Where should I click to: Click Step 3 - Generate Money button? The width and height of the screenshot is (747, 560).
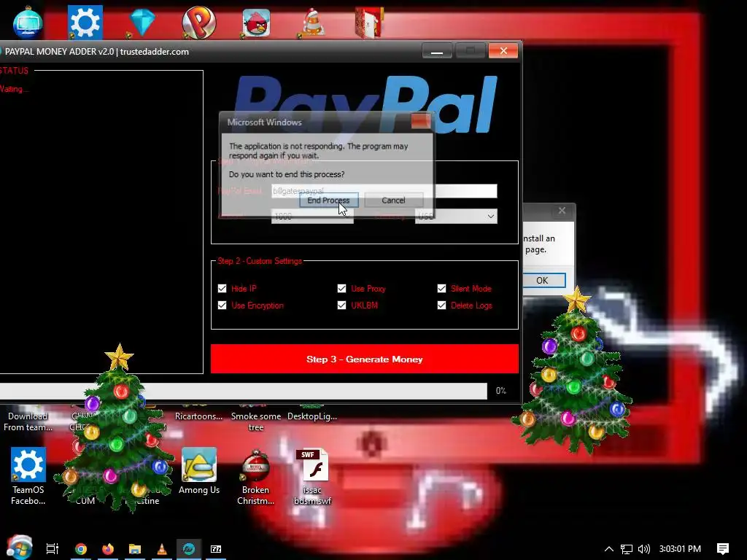(365, 359)
